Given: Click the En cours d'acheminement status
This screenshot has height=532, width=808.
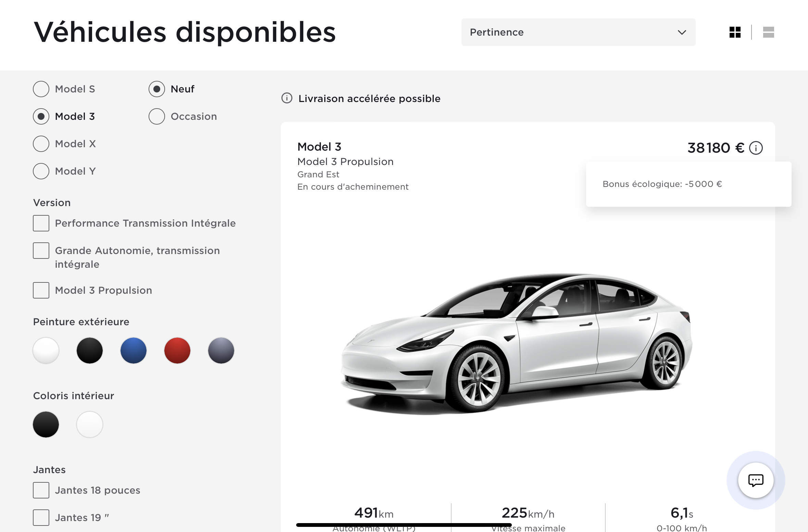Looking at the screenshot, I should [353, 187].
